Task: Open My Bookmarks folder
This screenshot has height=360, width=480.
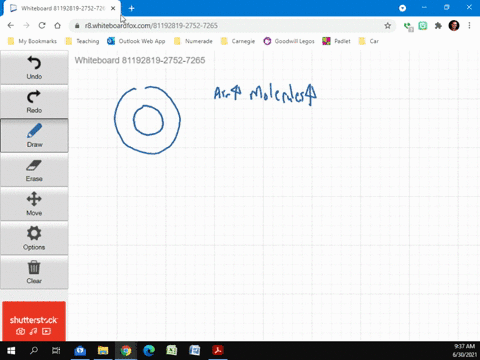Action: click(32, 41)
